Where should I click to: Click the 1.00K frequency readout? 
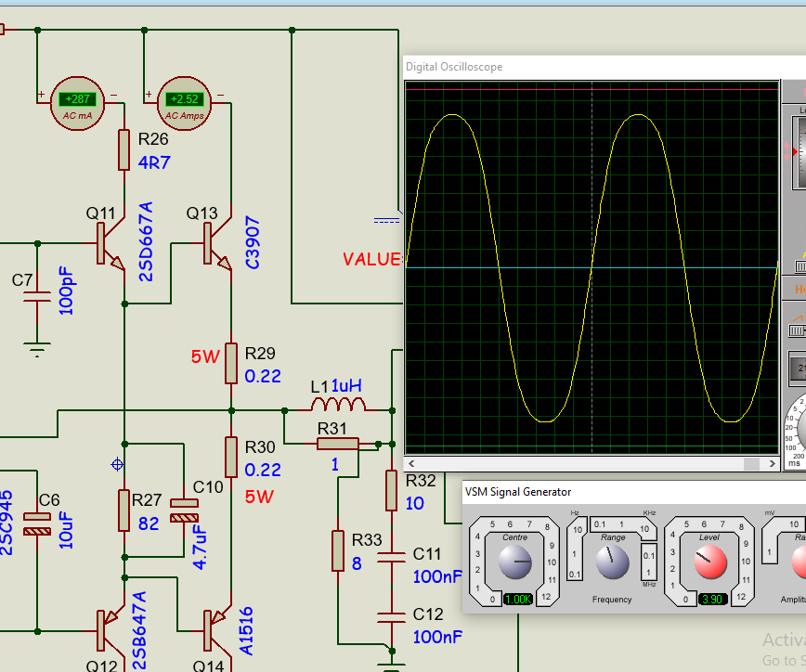pos(518,599)
